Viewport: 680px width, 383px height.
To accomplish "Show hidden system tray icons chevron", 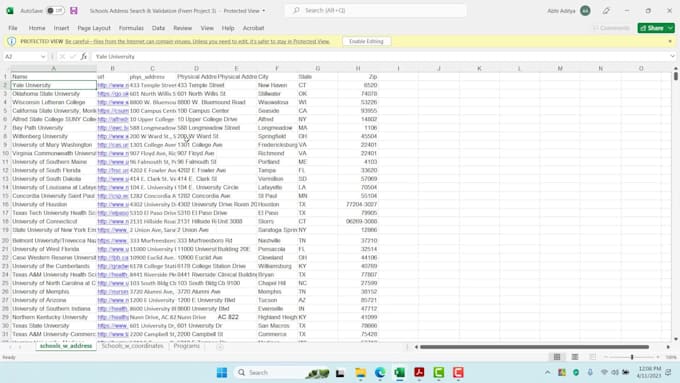I will click(x=547, y=373).
